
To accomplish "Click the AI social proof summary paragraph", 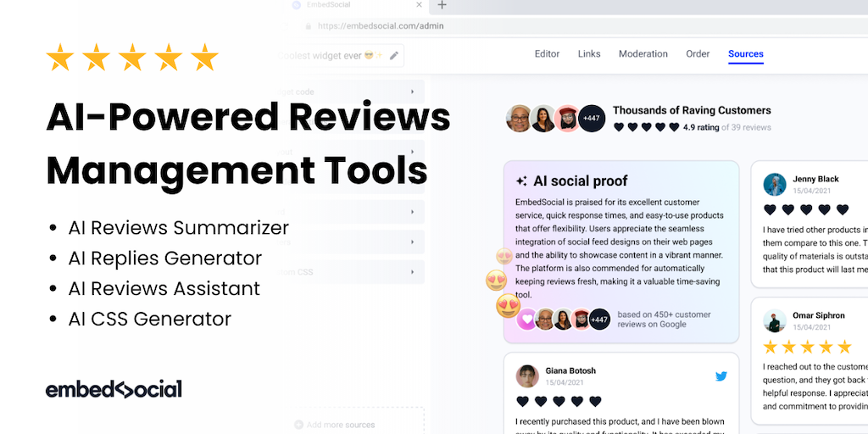I will 620,248.
